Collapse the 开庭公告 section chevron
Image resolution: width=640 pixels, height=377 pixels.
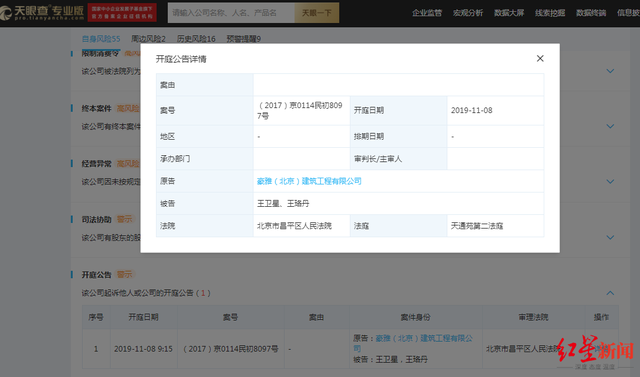[x=610, y=293]
